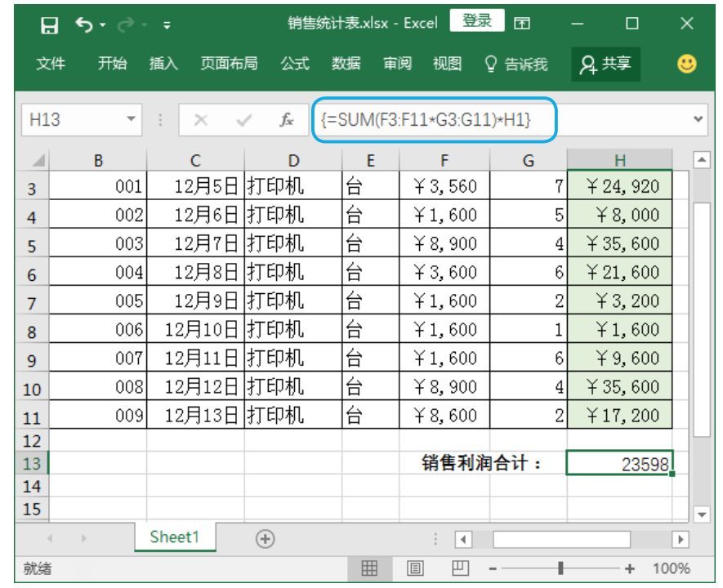Select column F header
Screen dimensions: 723x588
[x=444, y=160]
